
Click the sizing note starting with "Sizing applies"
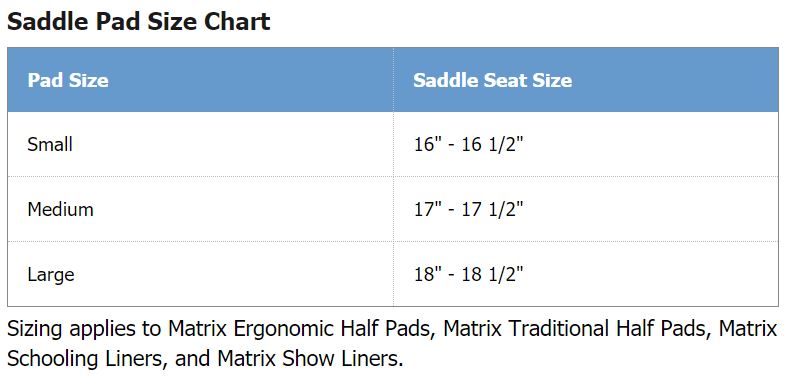(392, 343)
